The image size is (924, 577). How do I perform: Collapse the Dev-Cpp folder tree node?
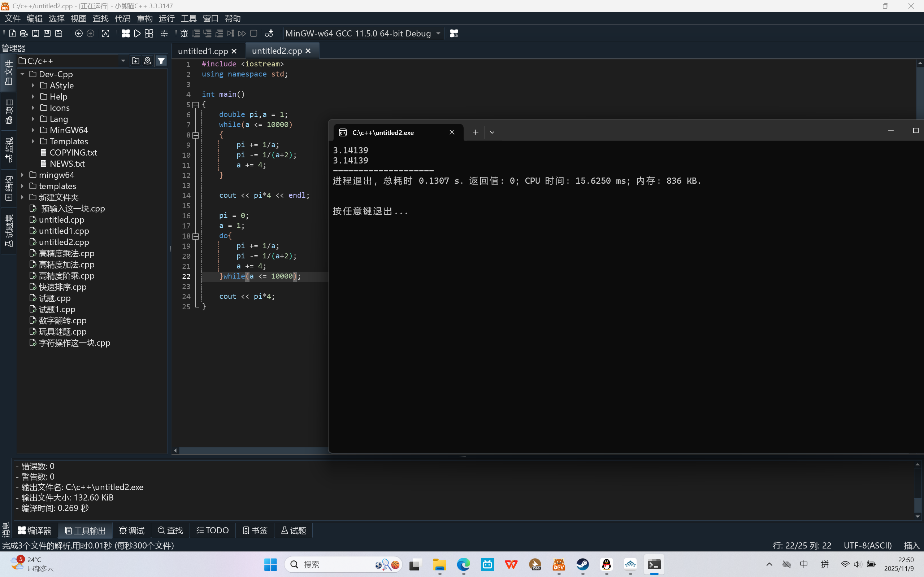22,74
